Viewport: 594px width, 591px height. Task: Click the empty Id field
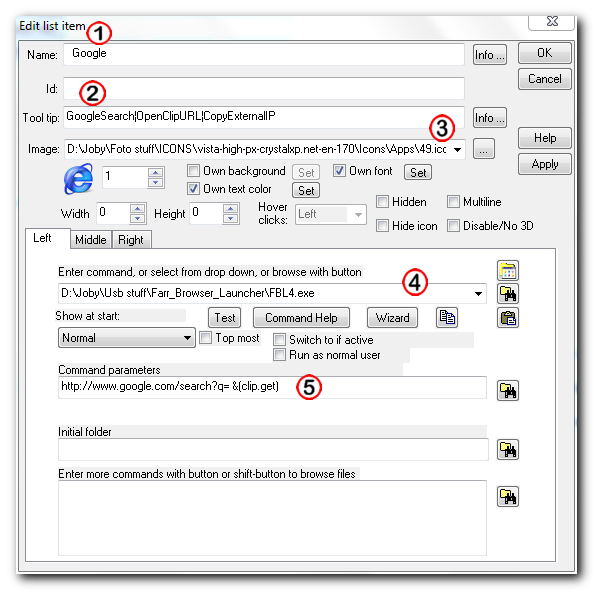tap(264, 88)
